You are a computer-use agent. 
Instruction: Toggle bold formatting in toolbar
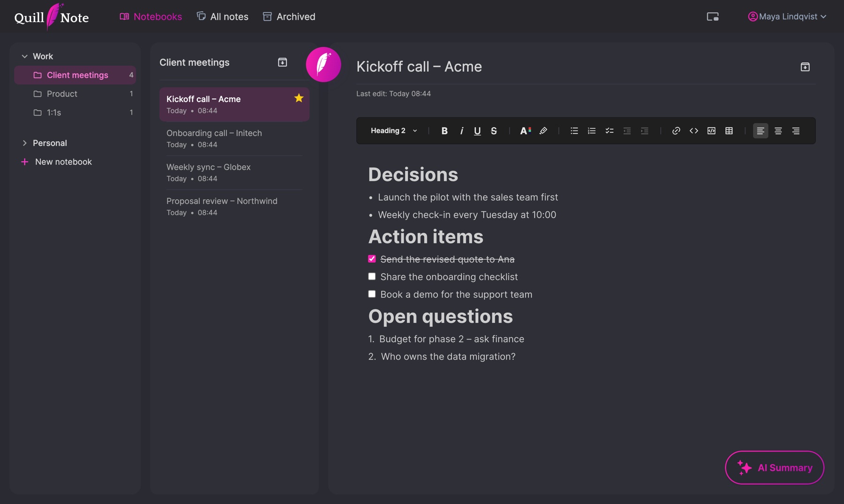click(444, 131)
